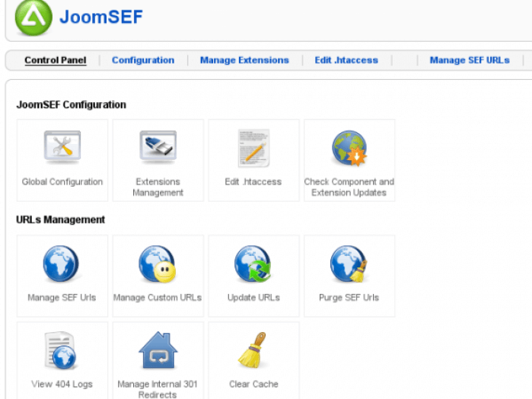The image size is (532, 399).
Task: Open the View 404 Logs document icon
Action: (x=61, y=350)
